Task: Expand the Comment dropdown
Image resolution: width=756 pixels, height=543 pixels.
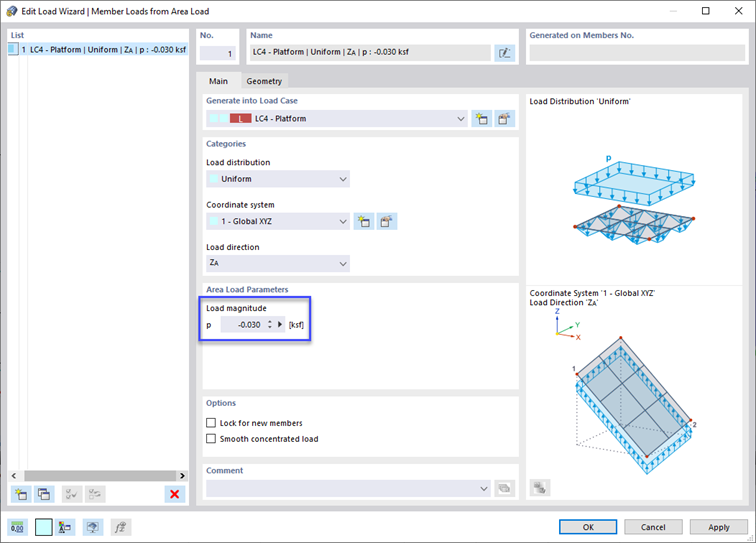Action: [x=484, y=489]
